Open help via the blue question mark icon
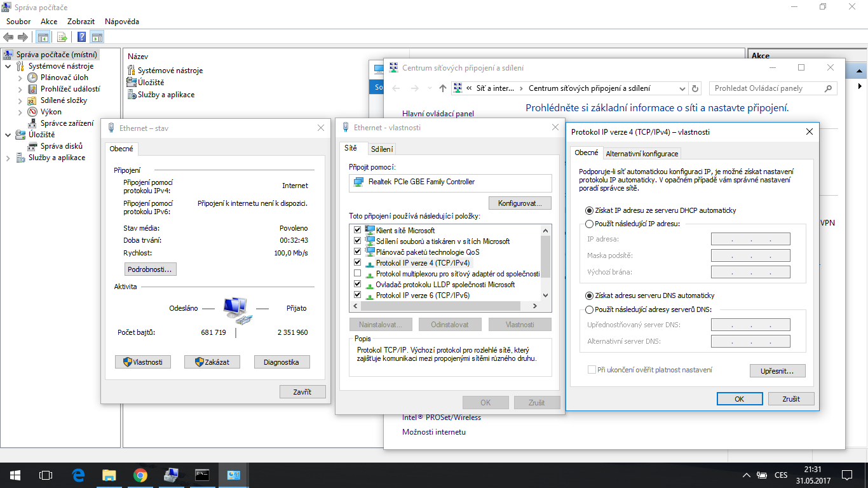Screen dimensions: 868x488 point(82,37)
